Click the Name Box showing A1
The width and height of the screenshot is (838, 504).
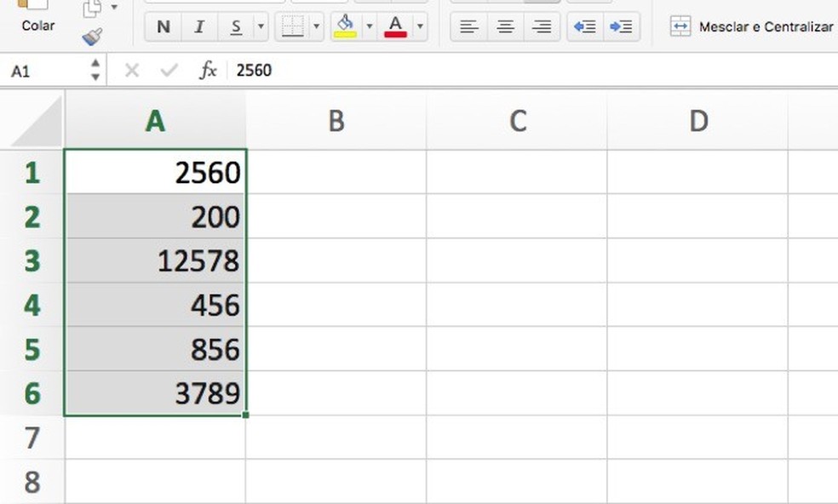(x=43, y=71)
